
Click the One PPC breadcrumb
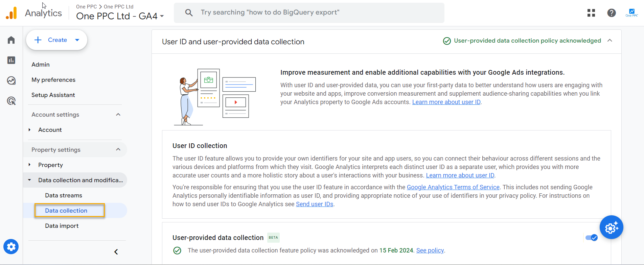[86, 6]
